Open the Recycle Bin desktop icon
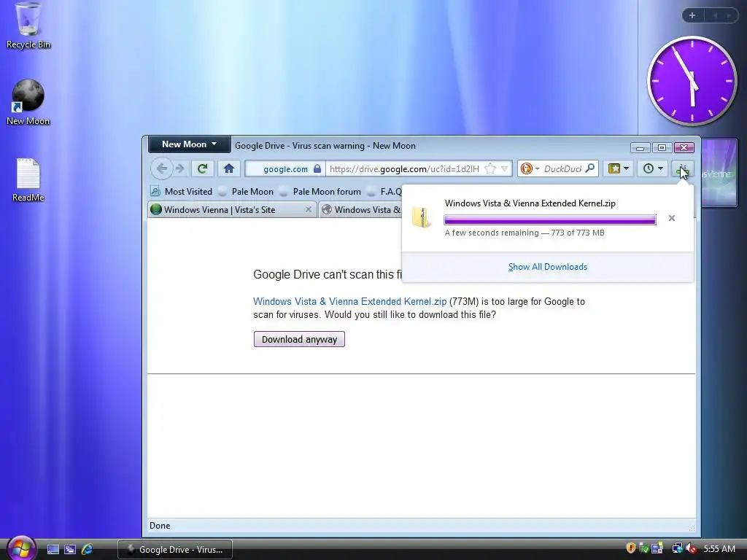747x560 pixels. (x=28, y=26)
